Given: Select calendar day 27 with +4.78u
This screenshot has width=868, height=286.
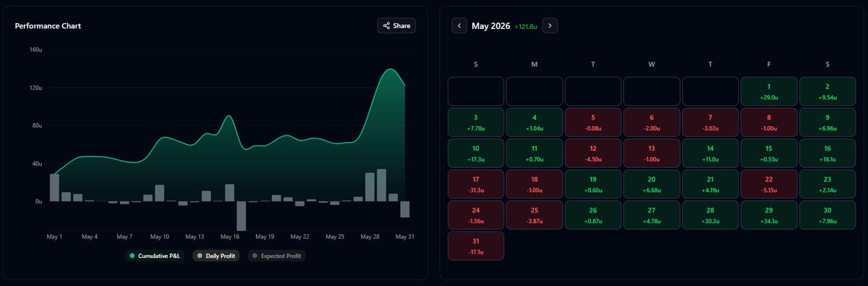Looking at the screenshot, I should point(652,215).
